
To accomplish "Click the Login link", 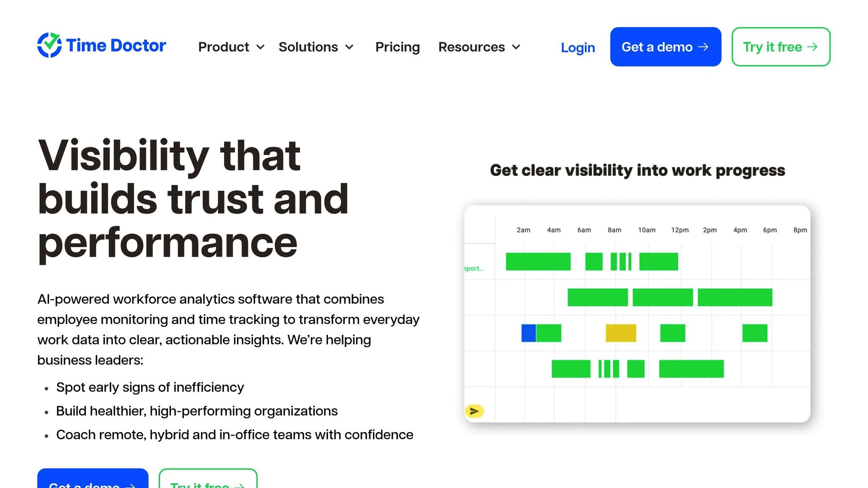I will click(x=578, y=47).
